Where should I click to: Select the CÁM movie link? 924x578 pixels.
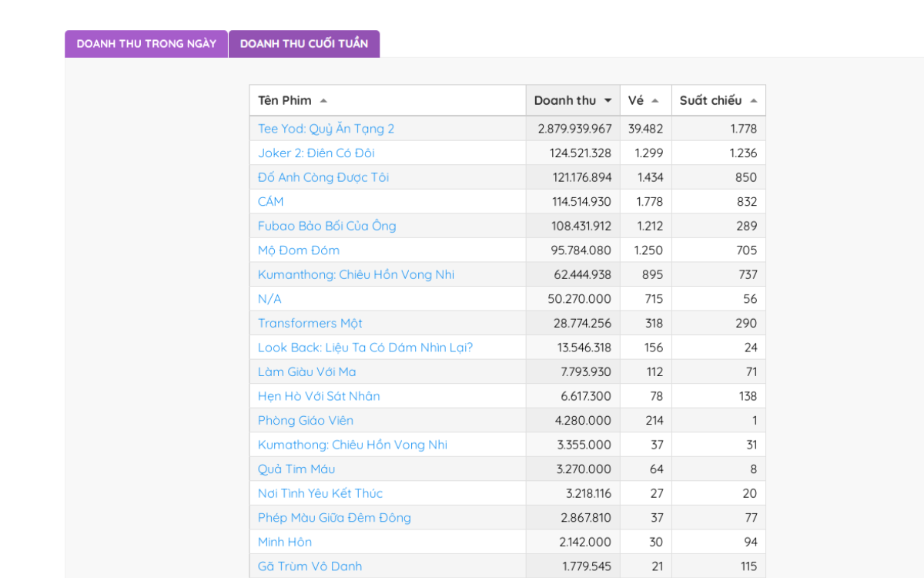[x=270, y=202]
